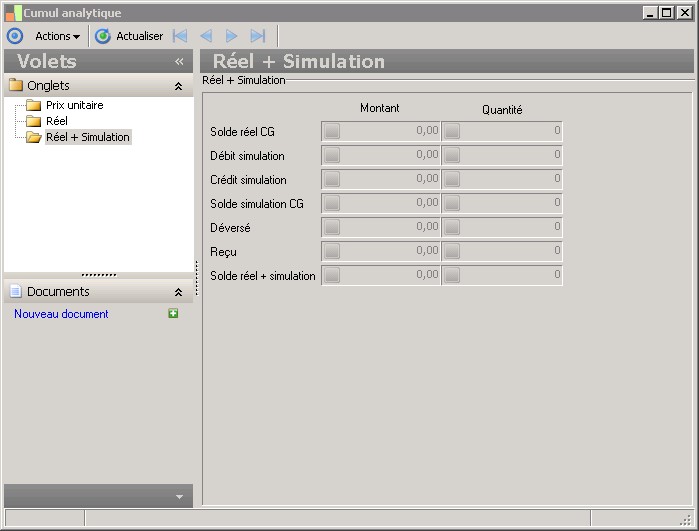
Task: Click the Déversé Quantité field
Action: pos(502,227)
